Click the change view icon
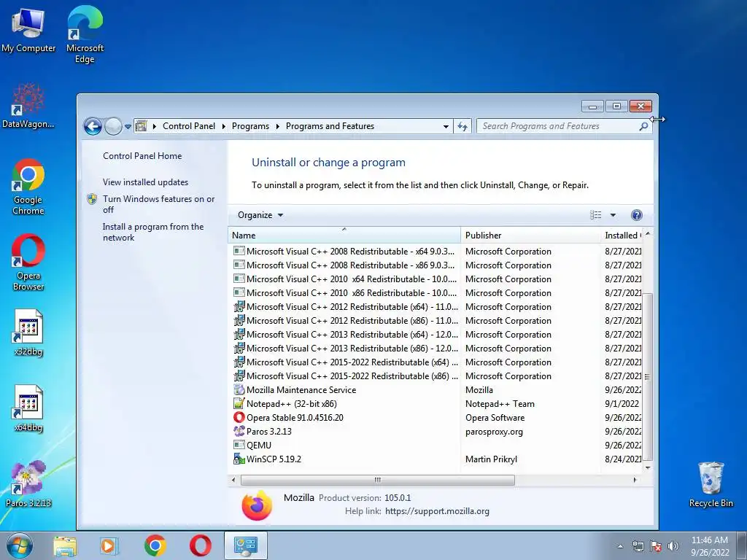The image size is (747, 560). 595,215
